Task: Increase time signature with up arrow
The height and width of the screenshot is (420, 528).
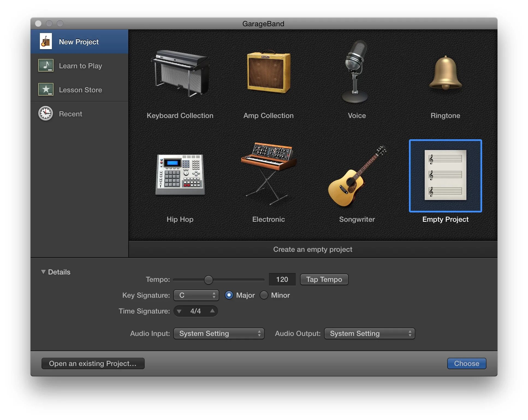Action: pyautogui.click(x=212, y=311)
